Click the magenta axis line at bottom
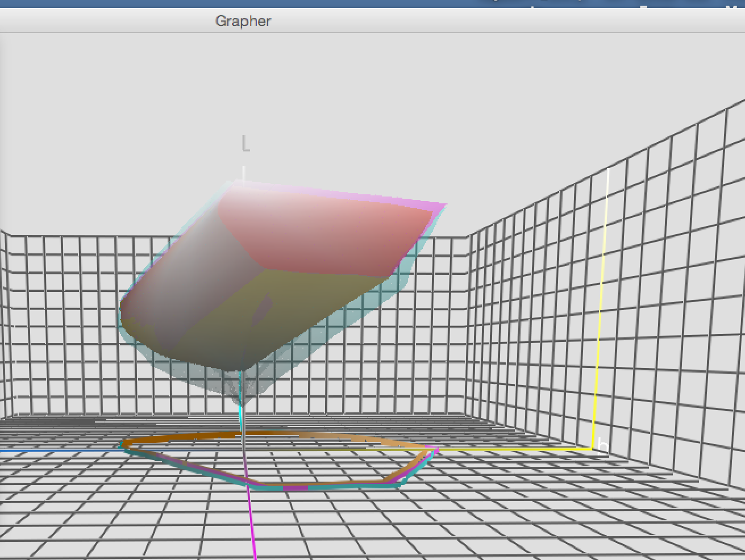 (x=251, y=523)
